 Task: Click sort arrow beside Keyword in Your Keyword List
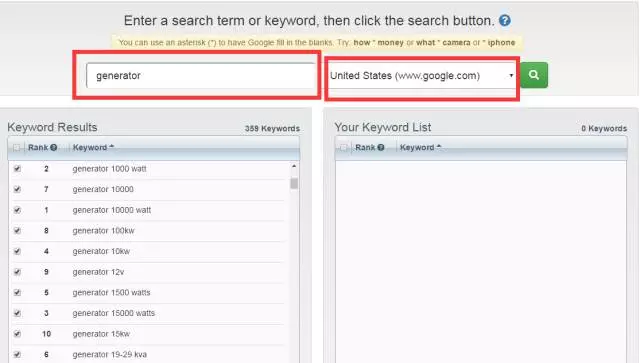tap(439, 146)
